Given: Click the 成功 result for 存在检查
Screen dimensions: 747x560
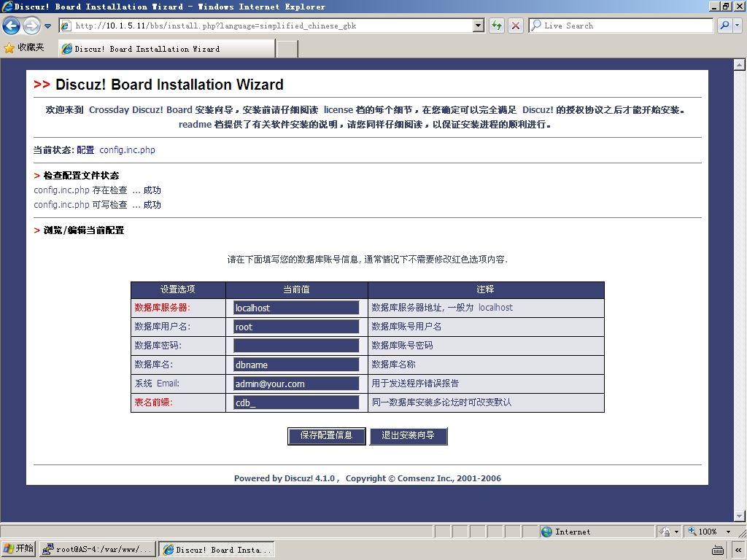Looking at the screenshot, I should (152, 190).
